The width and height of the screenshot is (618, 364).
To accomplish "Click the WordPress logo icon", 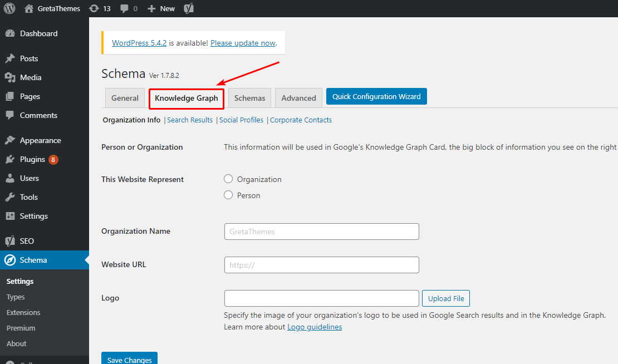I will pos(9,8).
